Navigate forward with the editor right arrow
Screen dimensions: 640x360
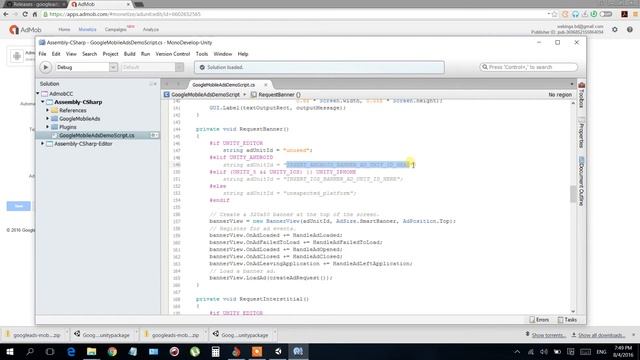[x=178, y=84]
